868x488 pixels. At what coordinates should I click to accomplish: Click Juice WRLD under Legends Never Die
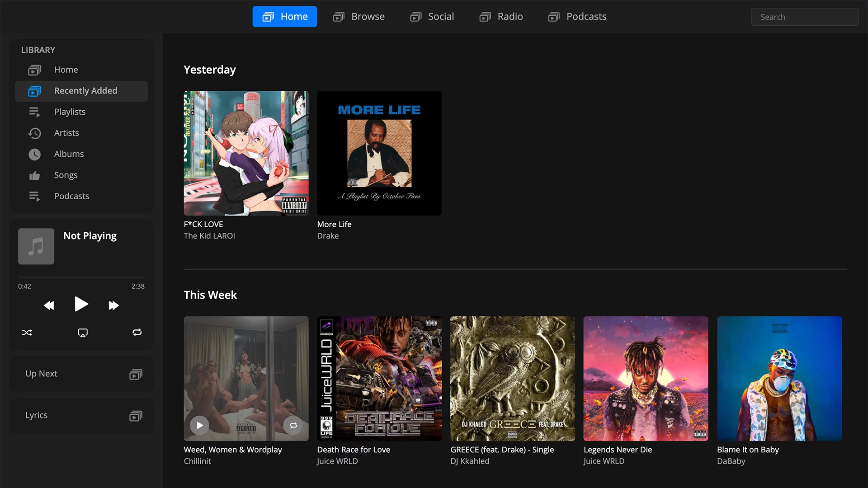point(604,461)
